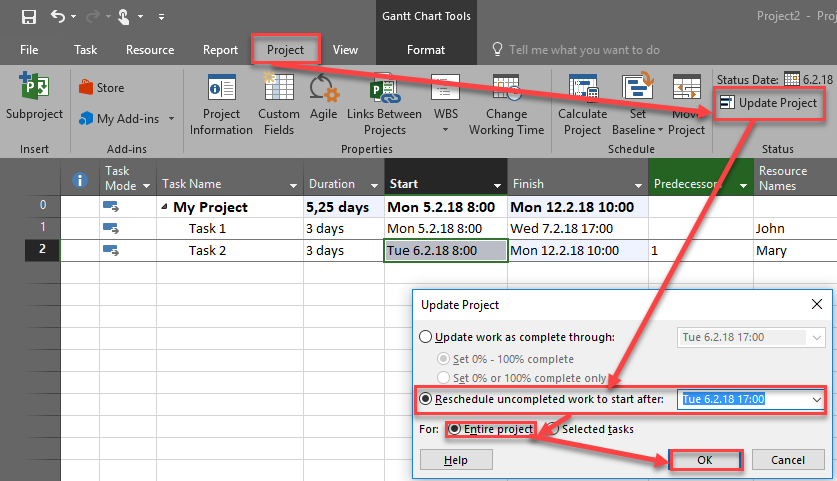
Task: Click the Subproject insert icon
Action: click(x=33, y=89)
